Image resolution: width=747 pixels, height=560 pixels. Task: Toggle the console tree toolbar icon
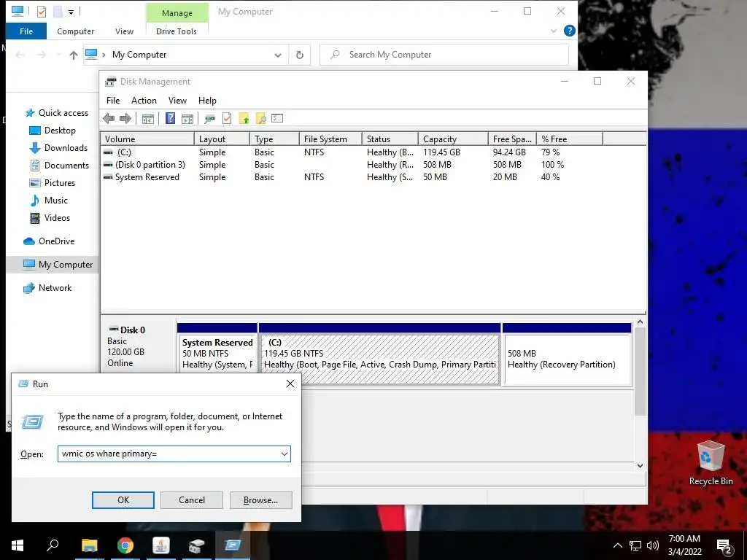coord(147,119)
